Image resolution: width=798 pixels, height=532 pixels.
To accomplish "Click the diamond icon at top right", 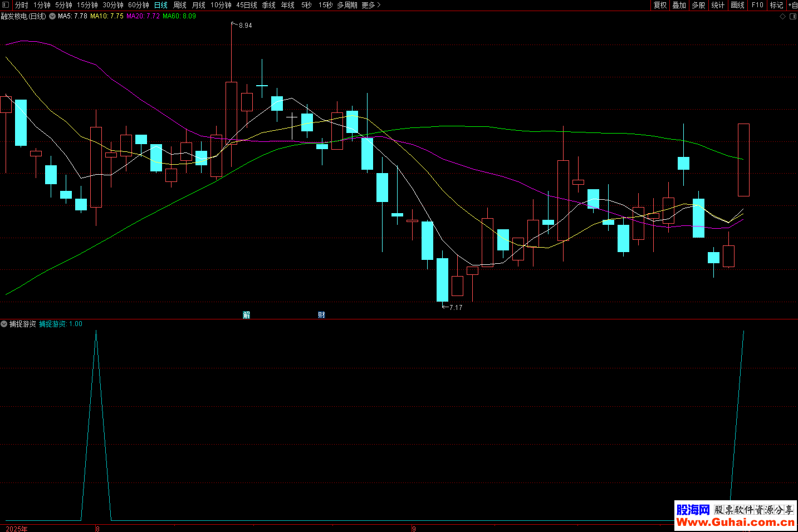I will [x=782, y=17].
